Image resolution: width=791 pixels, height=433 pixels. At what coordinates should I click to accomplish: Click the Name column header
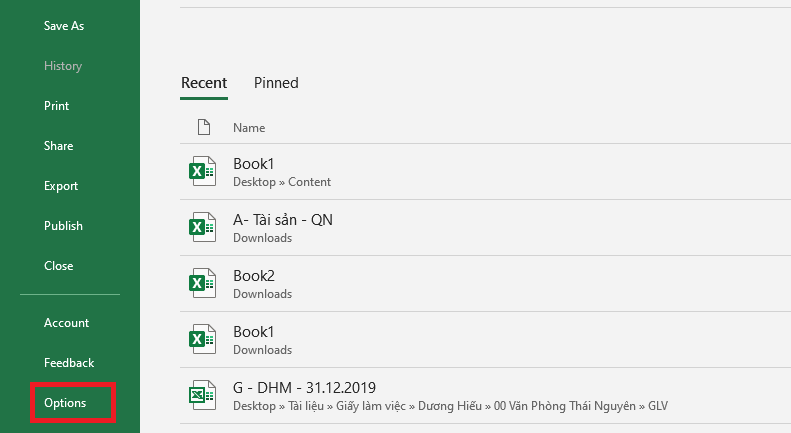tap(249, 128)
